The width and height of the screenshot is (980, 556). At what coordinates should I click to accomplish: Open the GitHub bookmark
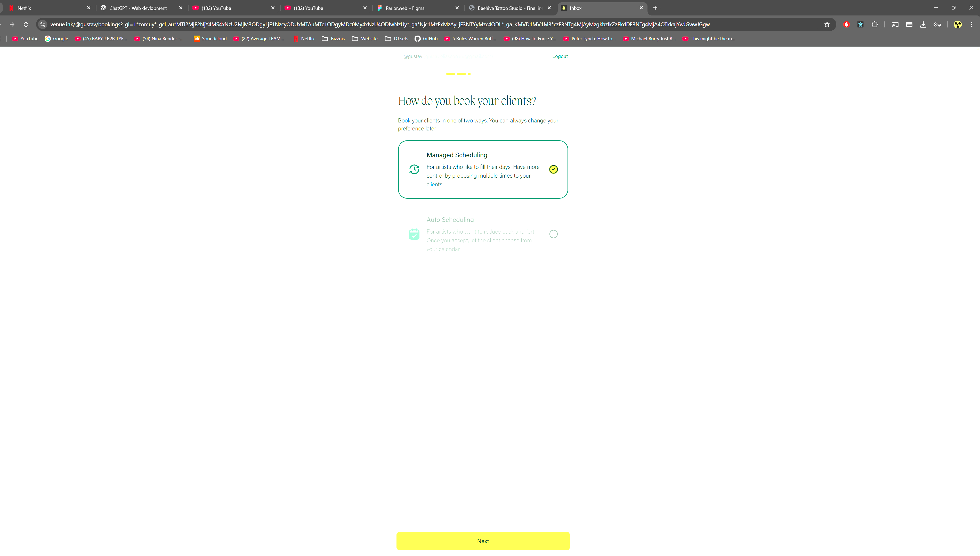pos(426,39)
